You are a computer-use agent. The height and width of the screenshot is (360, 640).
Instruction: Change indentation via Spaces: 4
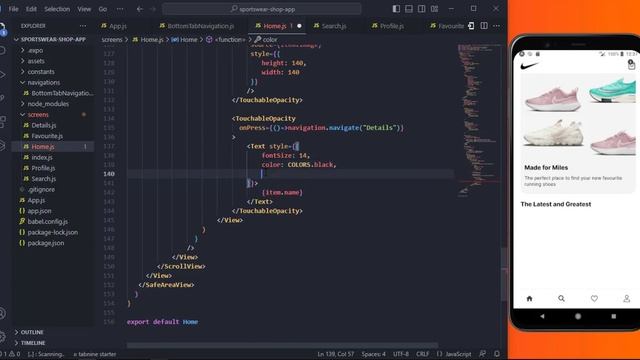pos(373,354)
